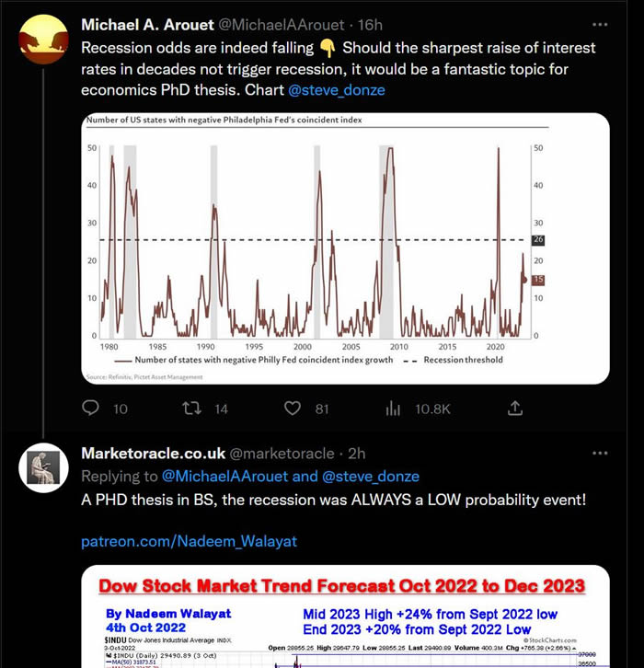
Task: Like Michael A. Arouet's tweet
Action: tap(293, 408)
